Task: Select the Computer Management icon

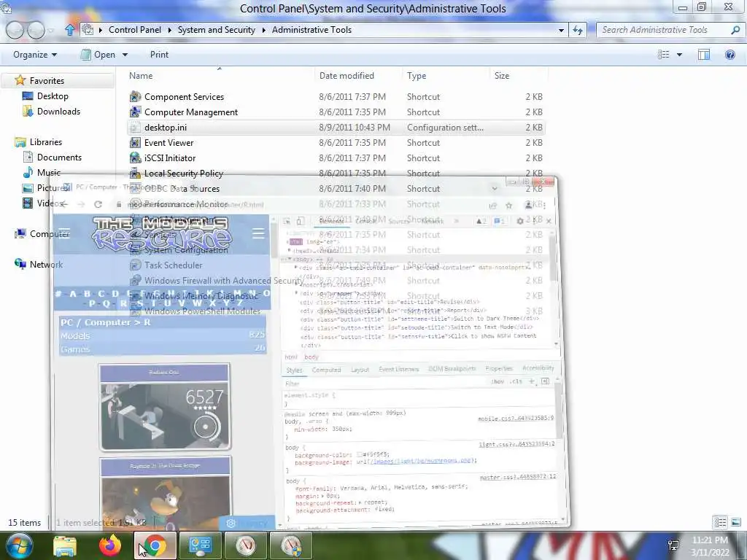Action: pyautogui.click(x=135, y=112)
